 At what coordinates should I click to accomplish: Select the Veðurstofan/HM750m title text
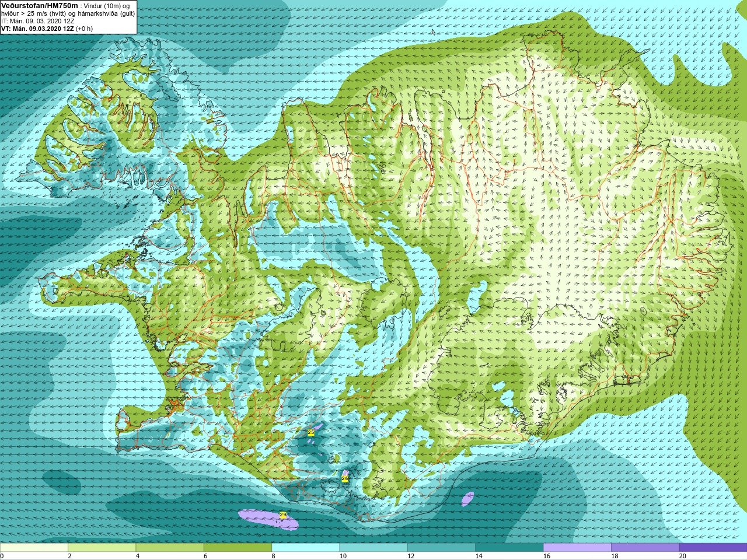(x=40, y=5)
